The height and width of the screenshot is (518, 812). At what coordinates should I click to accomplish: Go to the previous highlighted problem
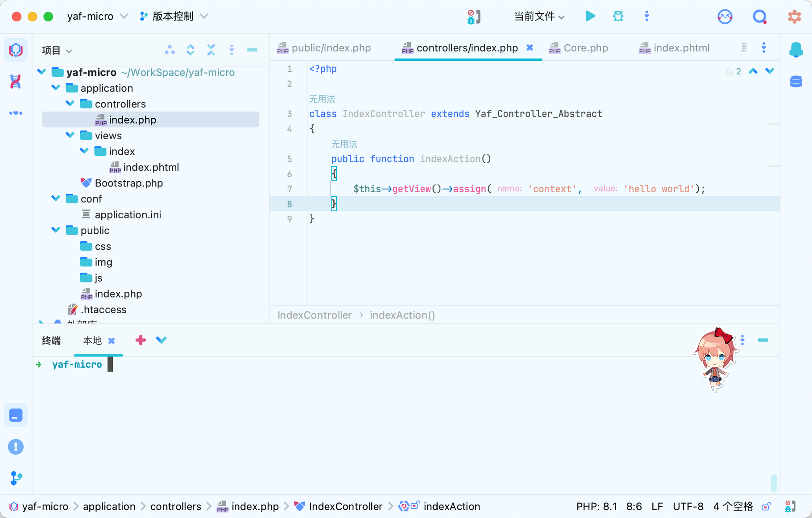tap(753, 71)
